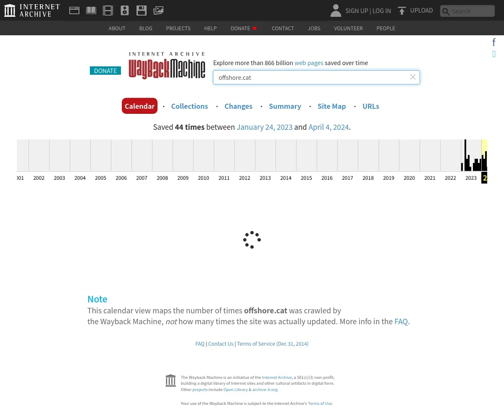Switch to the URLs tab
The height and width of the screenshot is (420, 504).
370,106
